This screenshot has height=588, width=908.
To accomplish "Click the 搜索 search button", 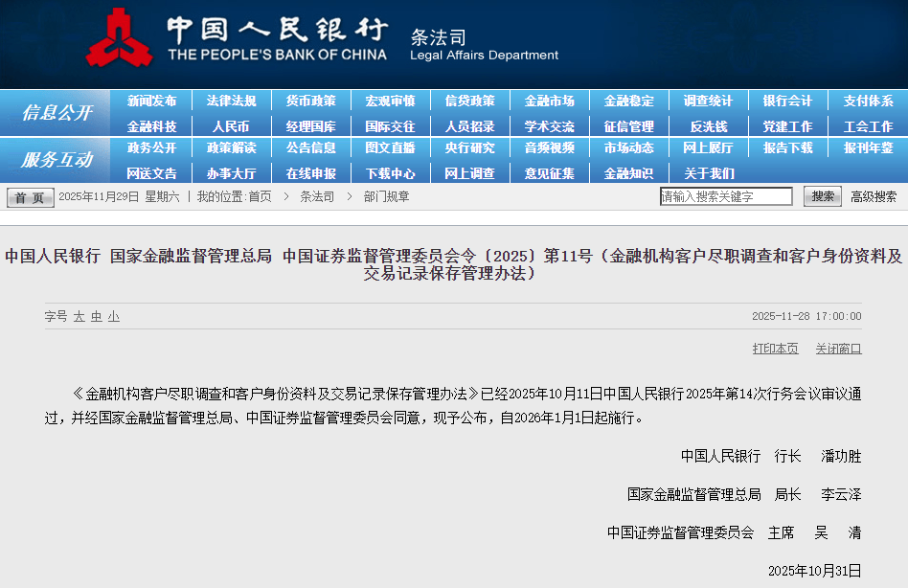I will click(x=822, y=195).
